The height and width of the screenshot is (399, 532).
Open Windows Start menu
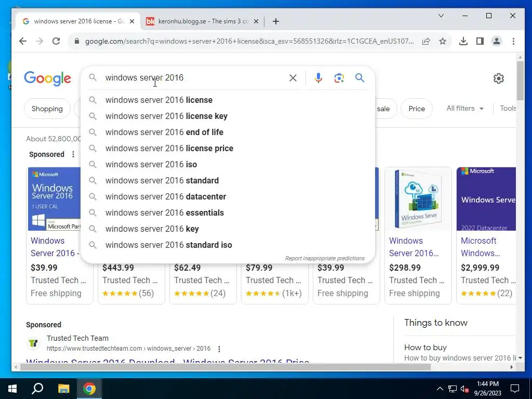click(x=12, y=389)
